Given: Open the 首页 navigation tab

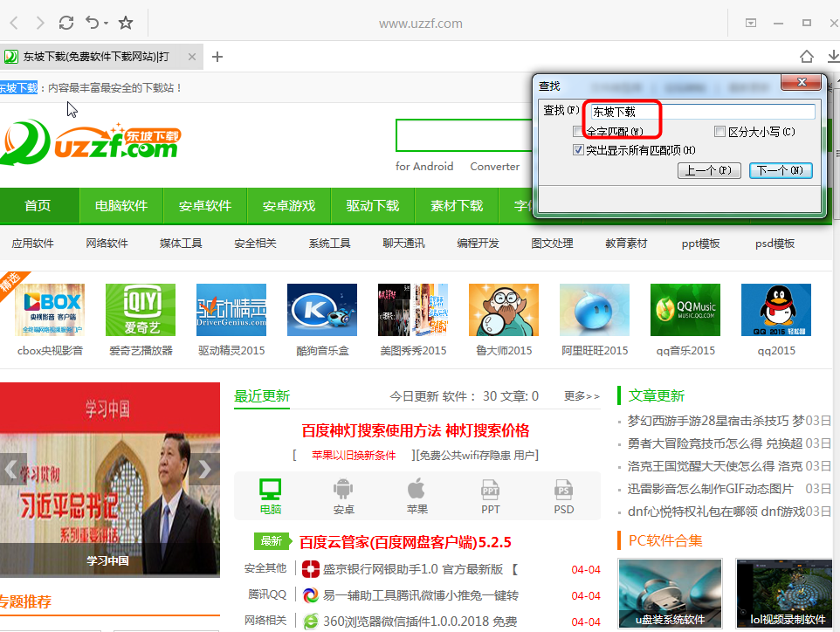Looking at the screenshot, I should point(38,206).
